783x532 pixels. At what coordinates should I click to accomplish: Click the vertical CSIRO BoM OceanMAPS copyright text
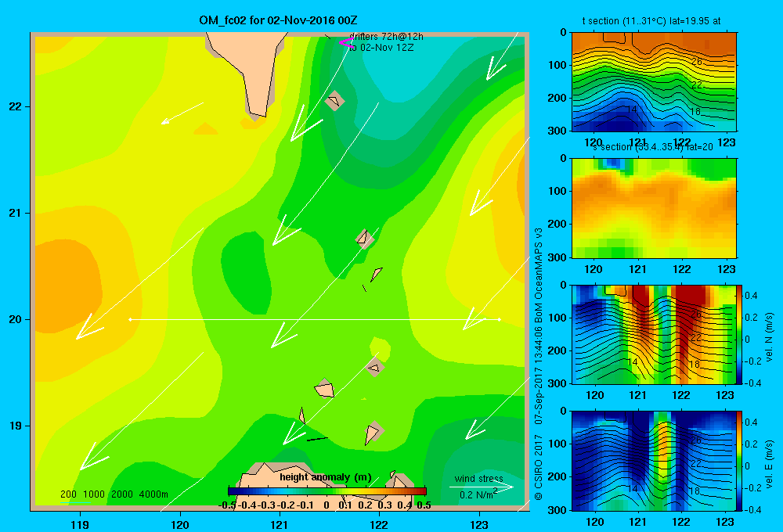[x=539, y=363]
